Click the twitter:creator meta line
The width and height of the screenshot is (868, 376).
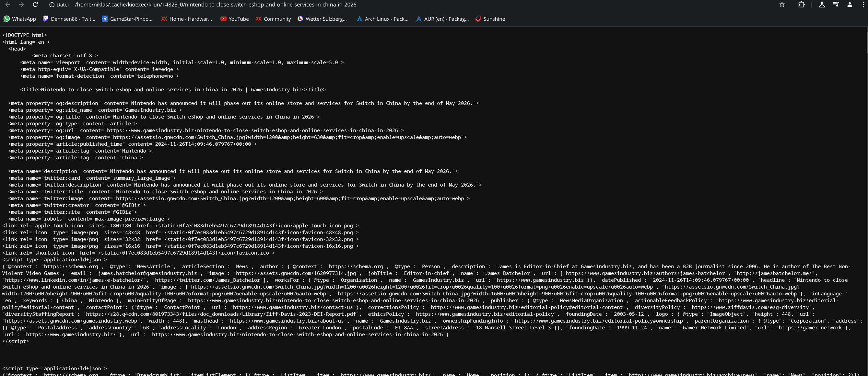77,205
